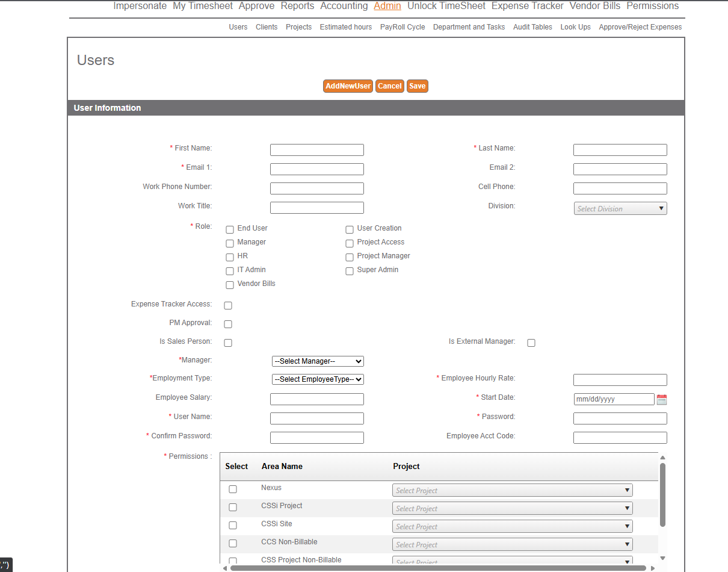Open Select Project dropdown for CSSi Site

(513, 526)
